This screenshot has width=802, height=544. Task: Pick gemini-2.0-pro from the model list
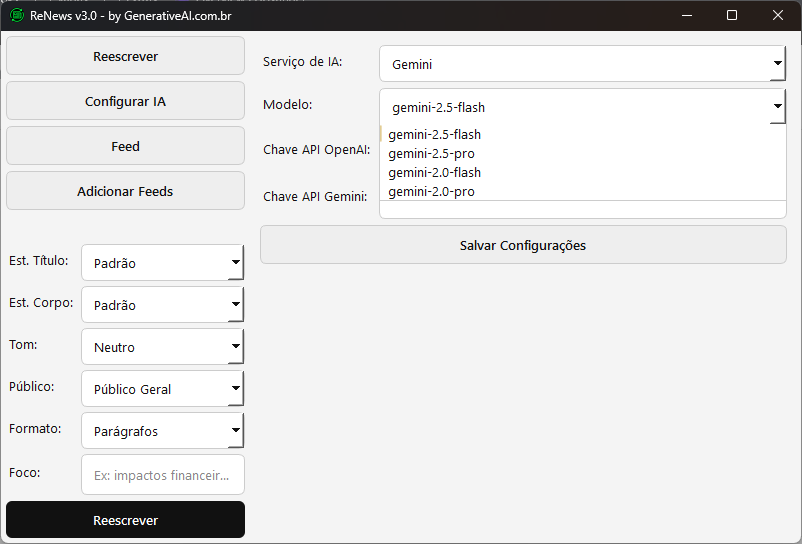click(431, 191)
